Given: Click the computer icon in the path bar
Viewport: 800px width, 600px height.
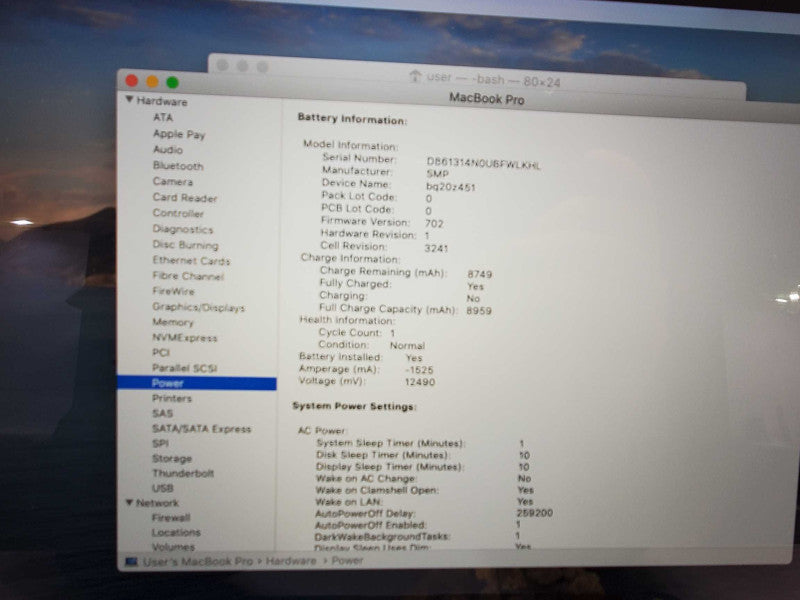Looking at the screenshot, I should click(132, 562).
